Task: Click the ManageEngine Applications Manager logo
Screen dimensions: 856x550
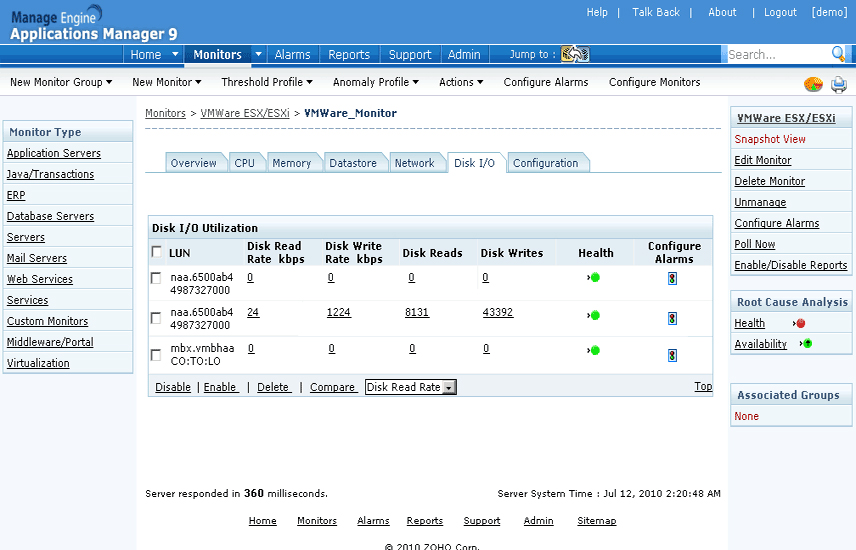Action: 94,23
